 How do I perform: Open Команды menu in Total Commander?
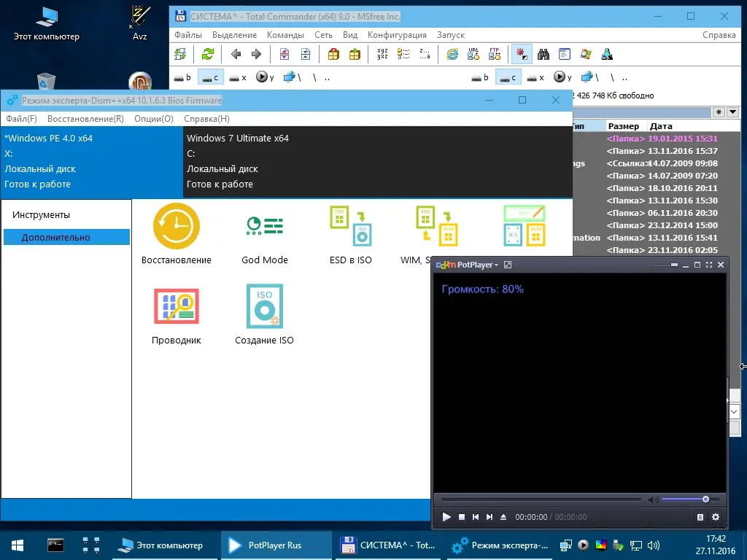285,35
